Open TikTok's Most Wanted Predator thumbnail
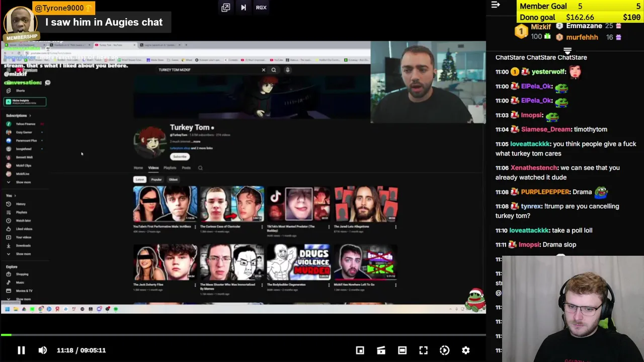The height and width of the screenshot is (362, 644). tap(299, 204)
